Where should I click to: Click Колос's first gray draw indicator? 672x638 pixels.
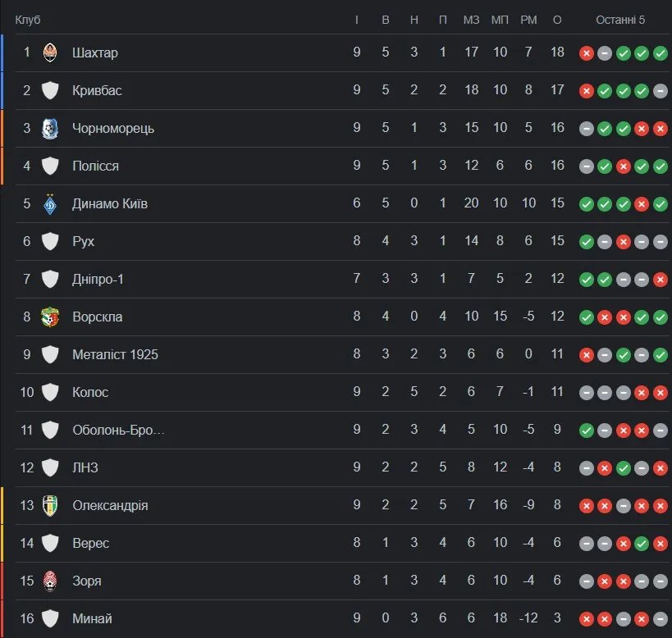click(x=586, y=393)
